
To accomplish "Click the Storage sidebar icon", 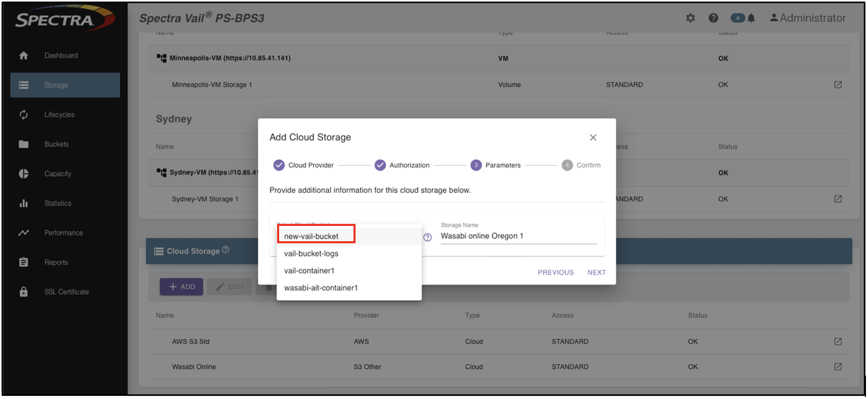I will coord(23,85).
